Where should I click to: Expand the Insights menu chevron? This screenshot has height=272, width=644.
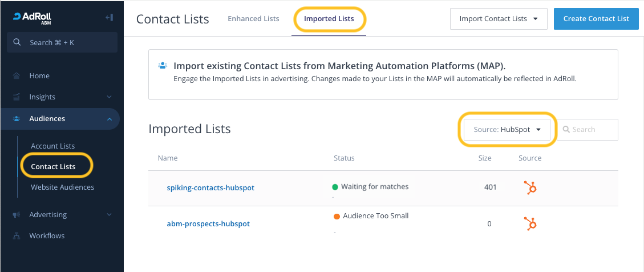coord(109,97)
